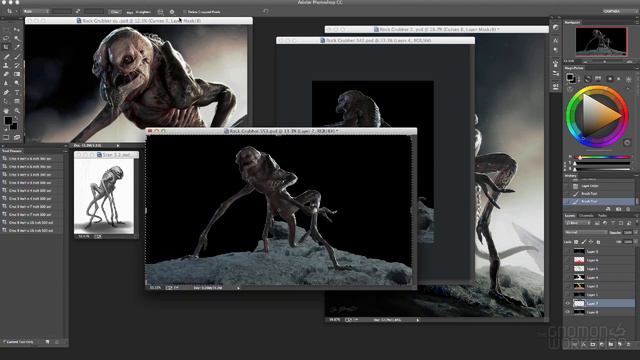
Task: Toggle type layer filter in Layers
Action: point(613,223)
